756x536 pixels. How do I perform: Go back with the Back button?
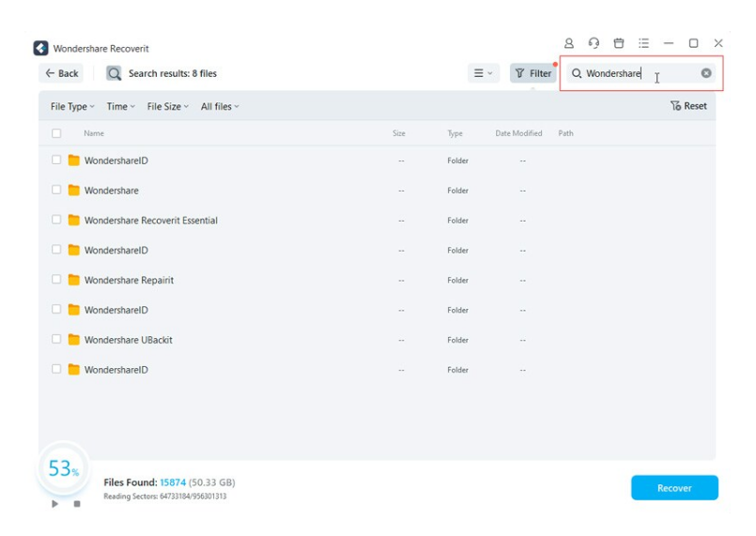point(61,73)
